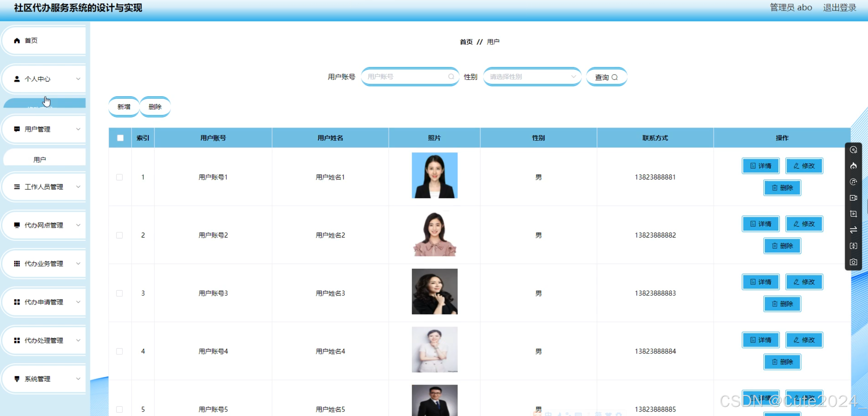
Task: Click the video camera record icon
Action: (x=853, y=198)
